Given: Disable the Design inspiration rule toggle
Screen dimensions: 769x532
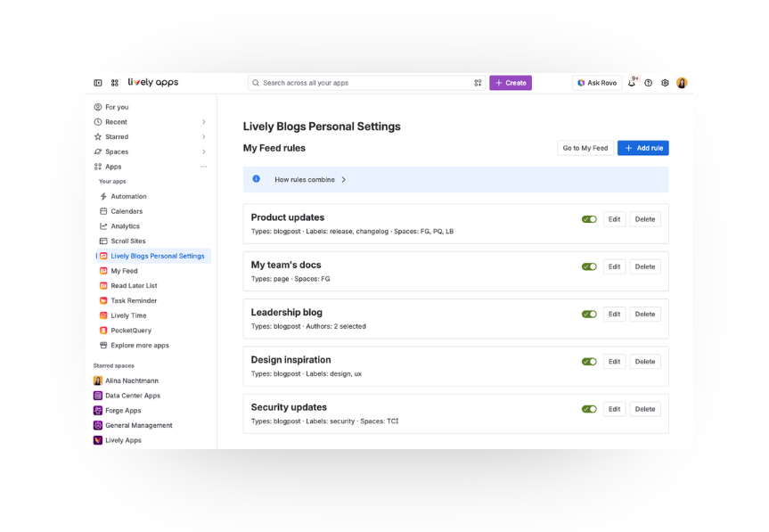Looking at the screenshot, I should click(589, 362).
